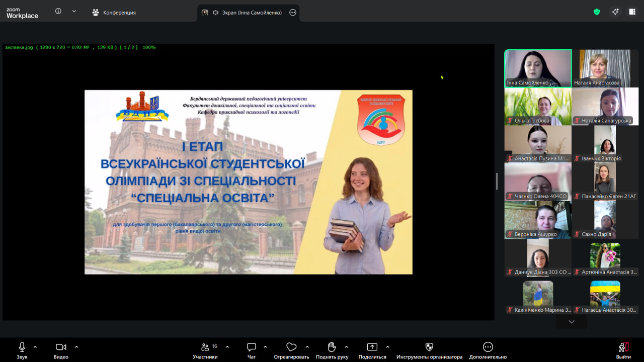Image resolution: width=644 pixels, height=362 pixels.
Task: Toggle Поднять руку raise hand
Action: coord(332,350)
